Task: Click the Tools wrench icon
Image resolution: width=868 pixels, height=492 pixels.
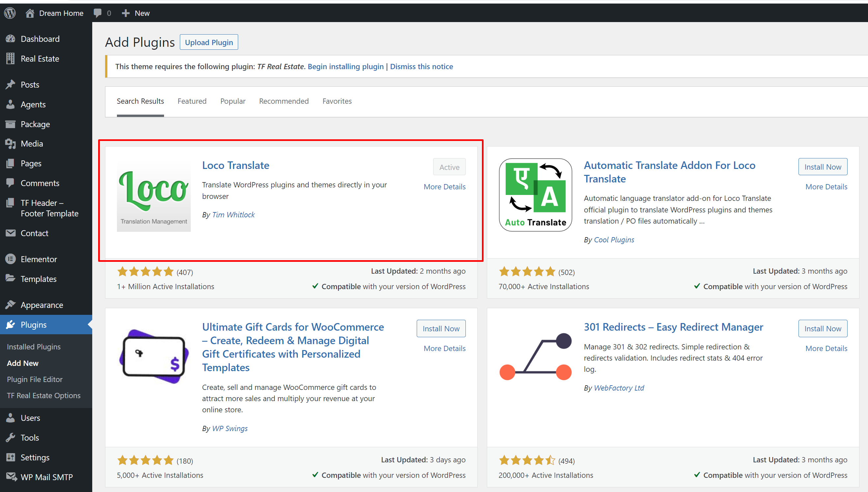Action: click(11, 438)
